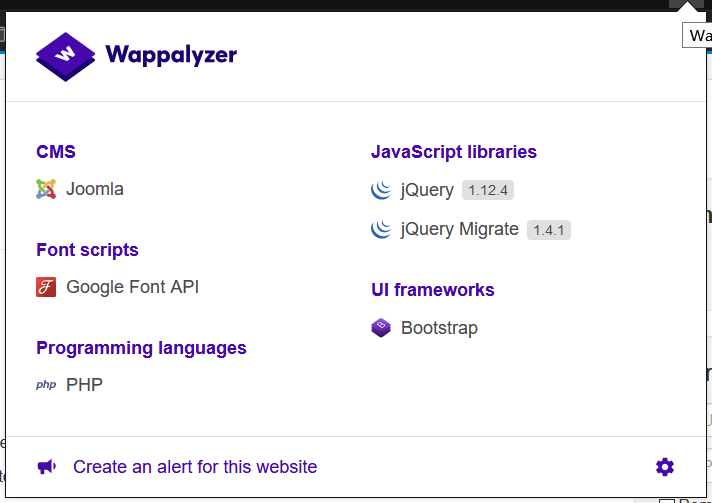Image resolution: width=712 pixels, height=503 pixels.
Task: Open the jQuery Migrate link
Action: point(460,229)
